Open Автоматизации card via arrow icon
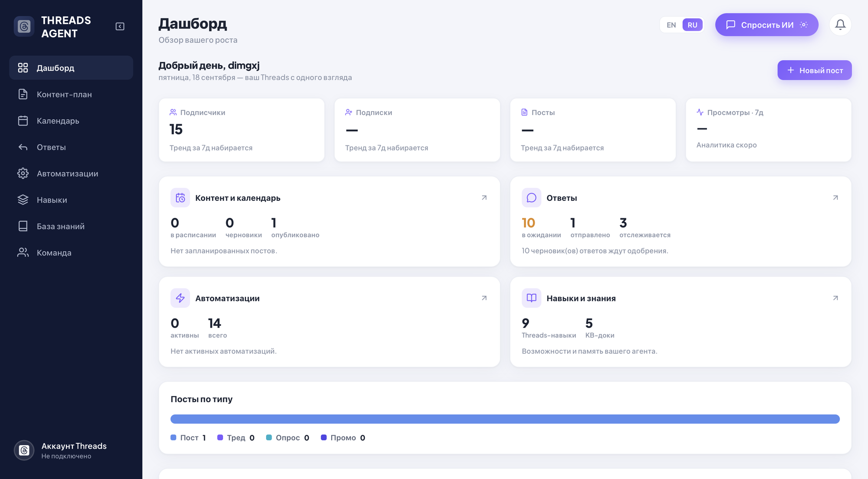The image size is (868, 479). [484, 298]
